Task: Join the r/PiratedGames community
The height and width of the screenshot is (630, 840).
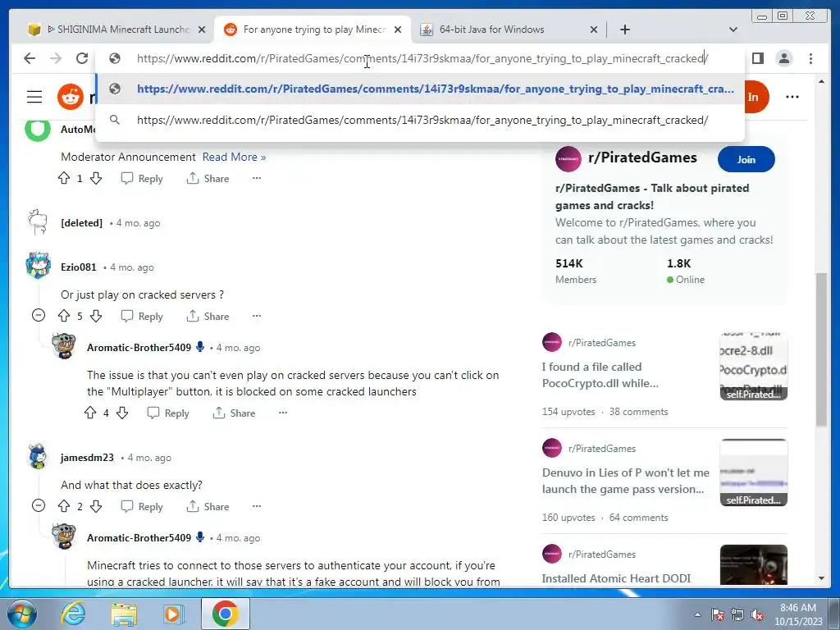Action: tap(746, 159)
